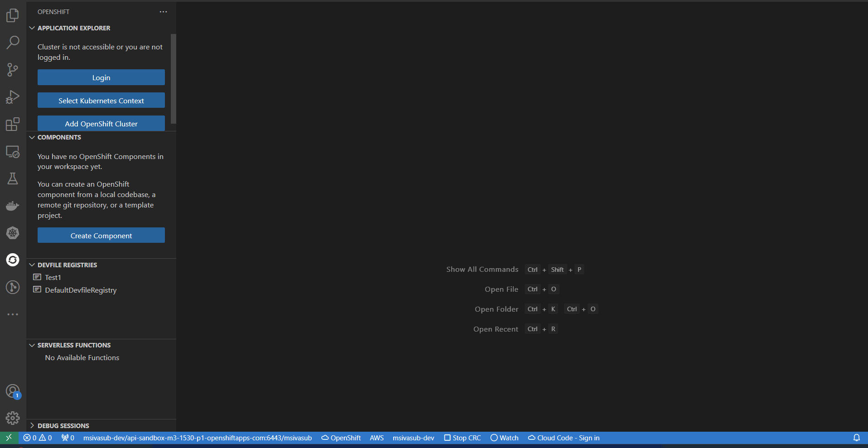Click Cloud Code - Sign in status item
This screenshot has height=448, width=868.
[x=564, y=438]
